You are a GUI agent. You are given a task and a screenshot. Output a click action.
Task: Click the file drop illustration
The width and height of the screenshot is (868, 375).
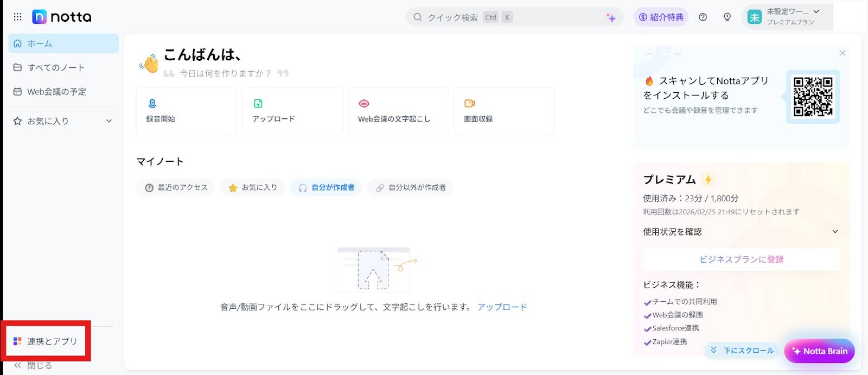(x=376, y=269)
